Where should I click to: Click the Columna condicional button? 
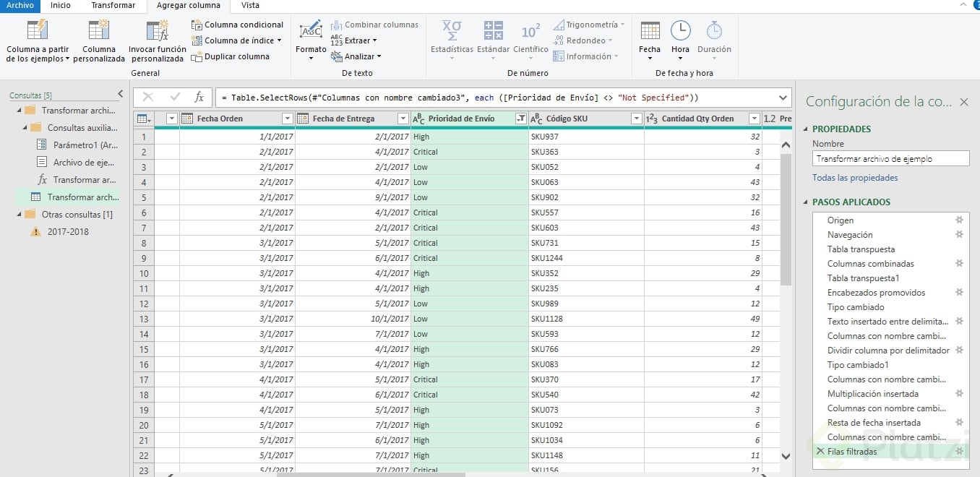[x=238, y=25]
